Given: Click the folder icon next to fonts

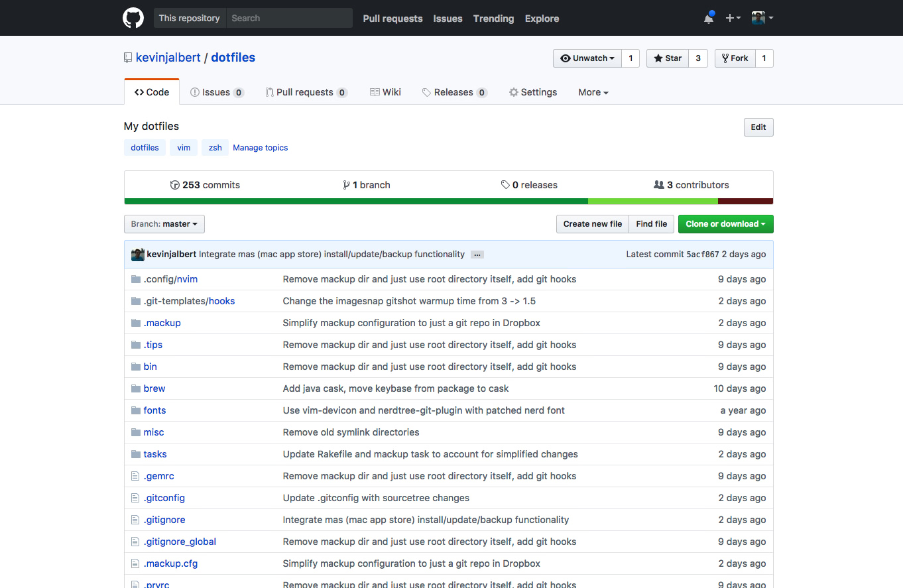Looking at the screenshot, I should click(x=136, y=410).
